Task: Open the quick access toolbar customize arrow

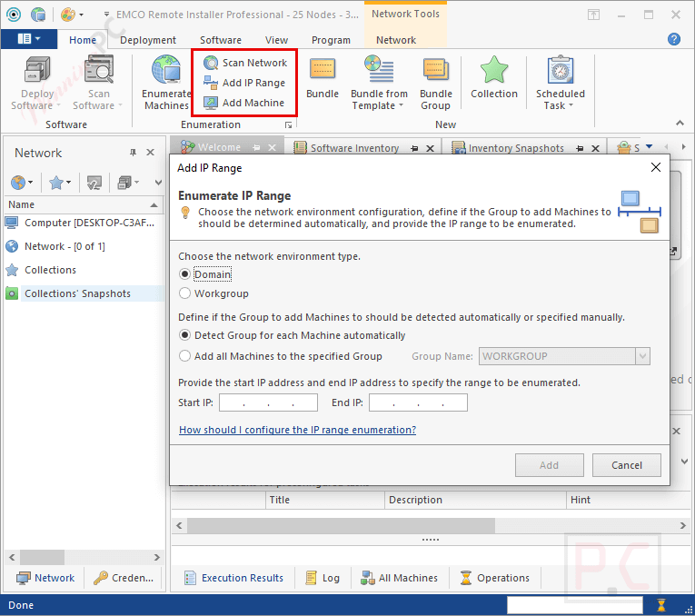Action: pos(106,15)
